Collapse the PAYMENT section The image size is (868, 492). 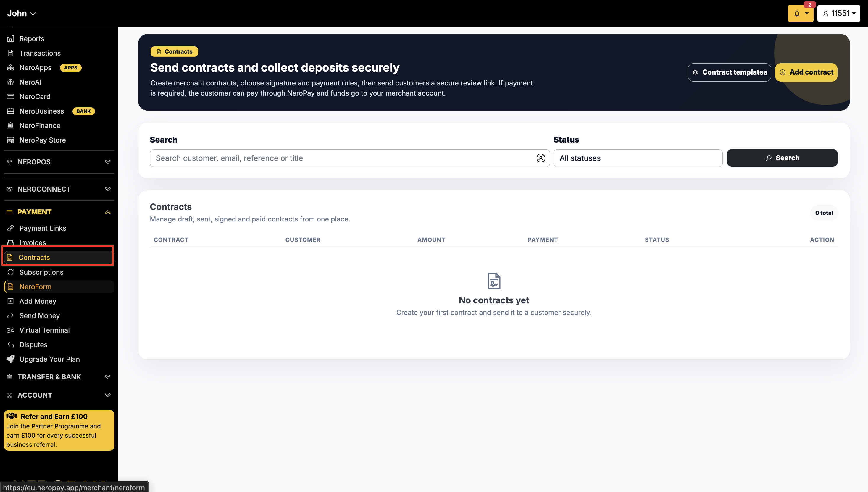click(59, 212)
